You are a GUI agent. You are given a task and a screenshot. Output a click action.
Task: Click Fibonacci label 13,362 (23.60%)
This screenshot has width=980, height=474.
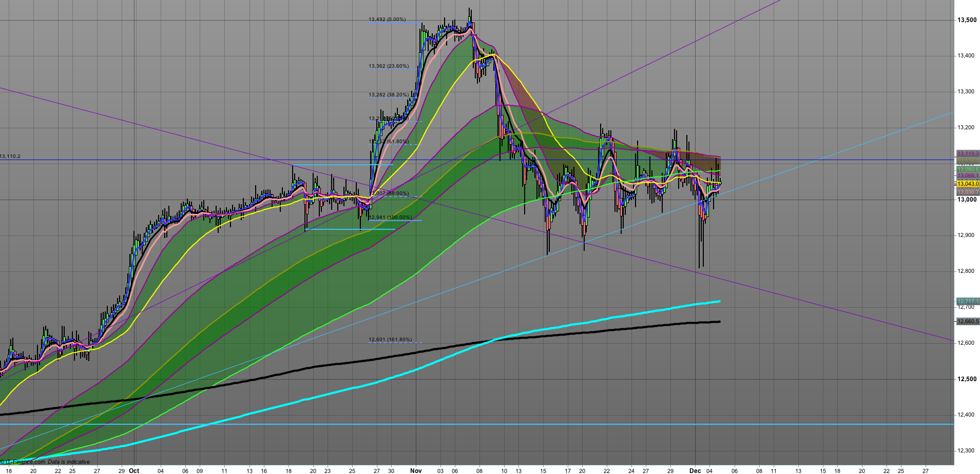pos(389,66)
